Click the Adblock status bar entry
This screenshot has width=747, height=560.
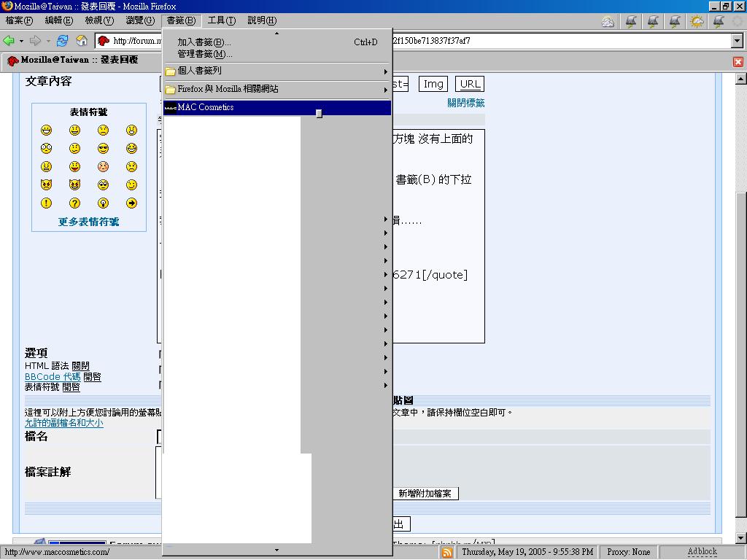[x=702, y=551]
